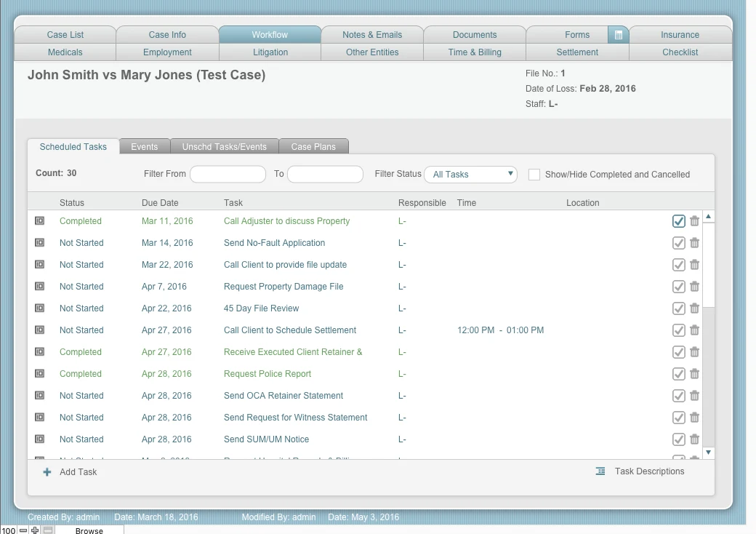Delete the Send No-Fault Application task
The width and height of the screenshot is (756, 534).
click(694, 243)
